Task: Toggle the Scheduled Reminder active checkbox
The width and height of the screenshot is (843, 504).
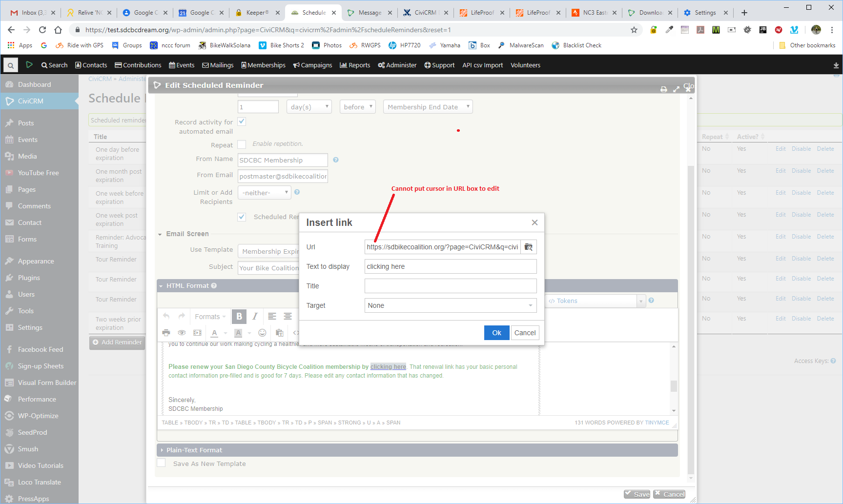Action: click(x=242, y=217)
